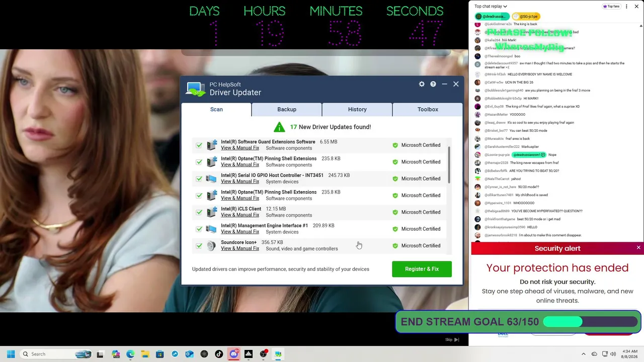Uncheck Intel iCLS Client driver

[199, 212]
